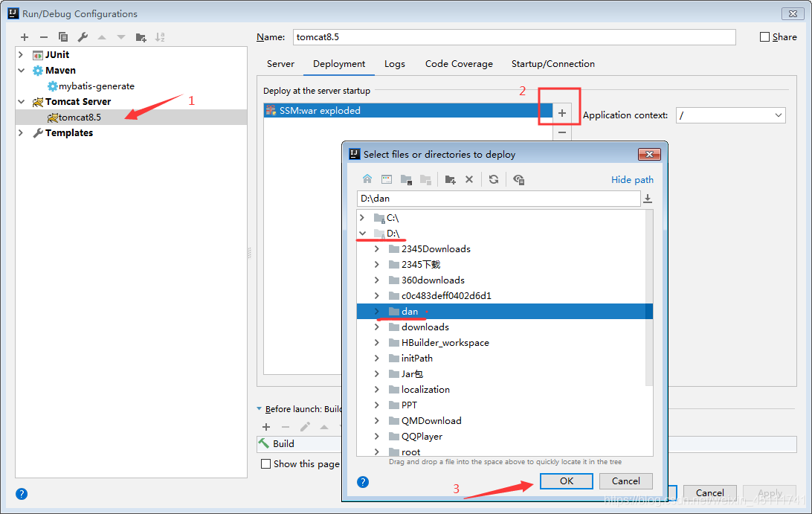Jump to module directory icon
Image resolution: width=812 pixels, height=514 pixels.
click(425, 179)
